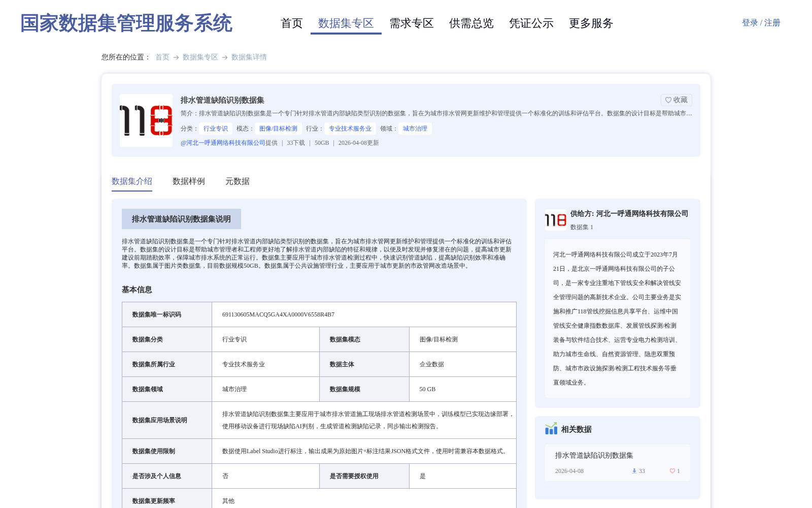Click the 数据集 1 count under supplier
812x508 pixels.
tap(582, 227)
